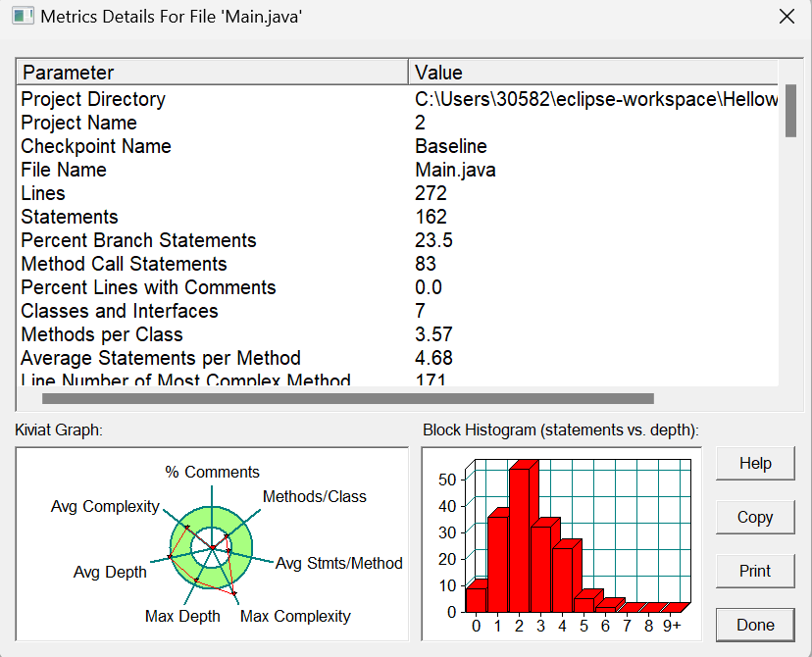Click the Value column header

(593, 73)
